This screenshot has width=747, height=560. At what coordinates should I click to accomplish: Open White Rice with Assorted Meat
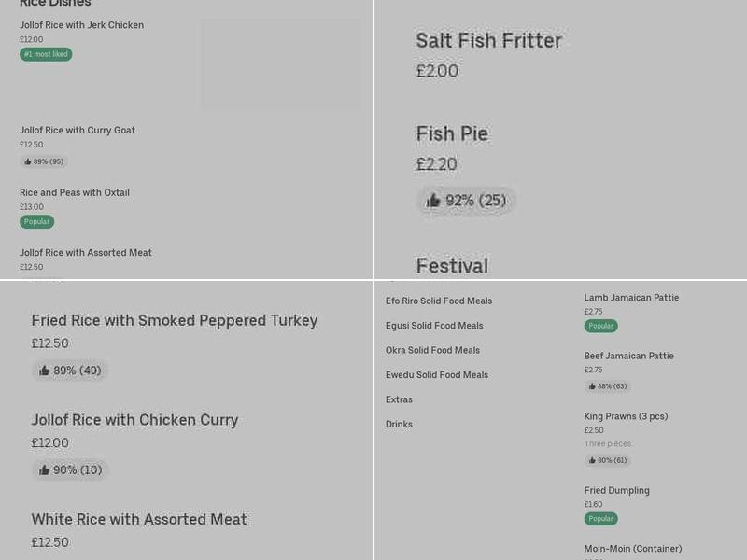click(140, 519)
